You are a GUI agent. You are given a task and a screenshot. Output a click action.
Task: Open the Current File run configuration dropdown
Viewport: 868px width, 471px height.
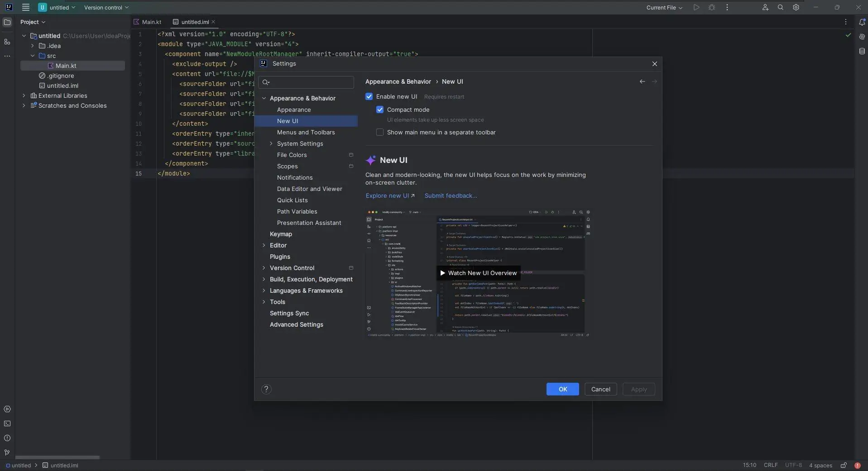pyautogui.click(x=664, y=7)
